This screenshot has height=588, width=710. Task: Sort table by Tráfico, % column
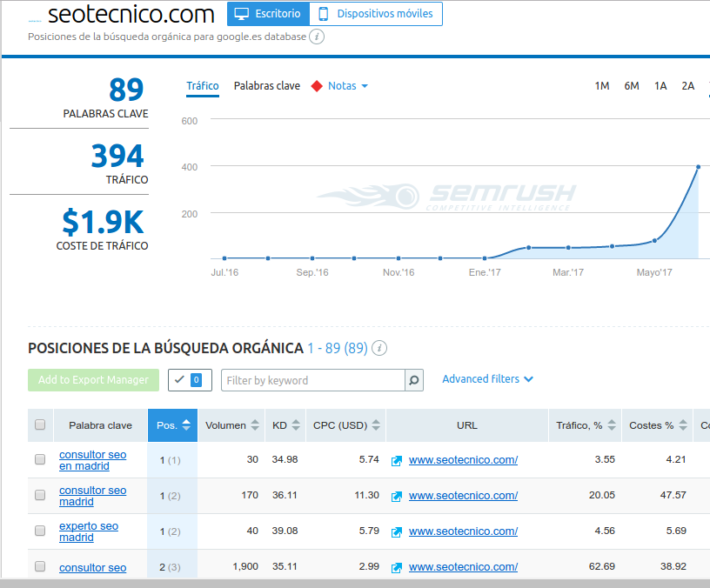point(586,425)
